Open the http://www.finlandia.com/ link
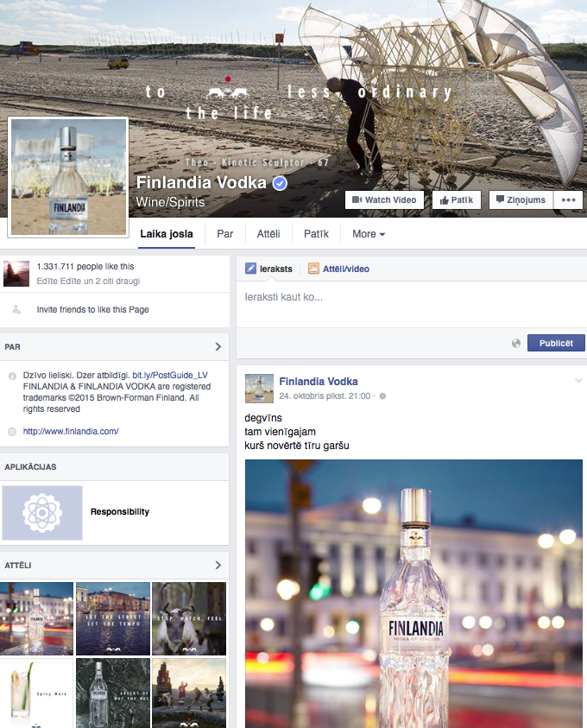Image resolution: width=587 pixels, height=728 pixels. pyautogui.click(x=71, y=431)
